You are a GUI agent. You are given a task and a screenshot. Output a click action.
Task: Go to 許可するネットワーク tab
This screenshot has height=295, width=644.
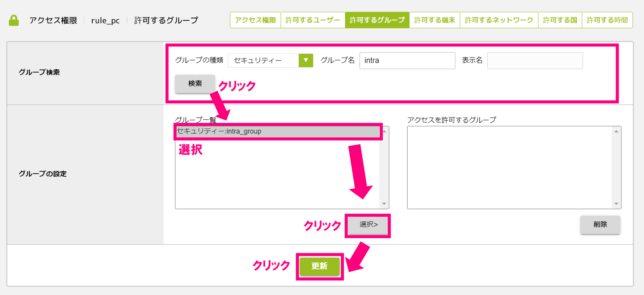tap(499, 20)
